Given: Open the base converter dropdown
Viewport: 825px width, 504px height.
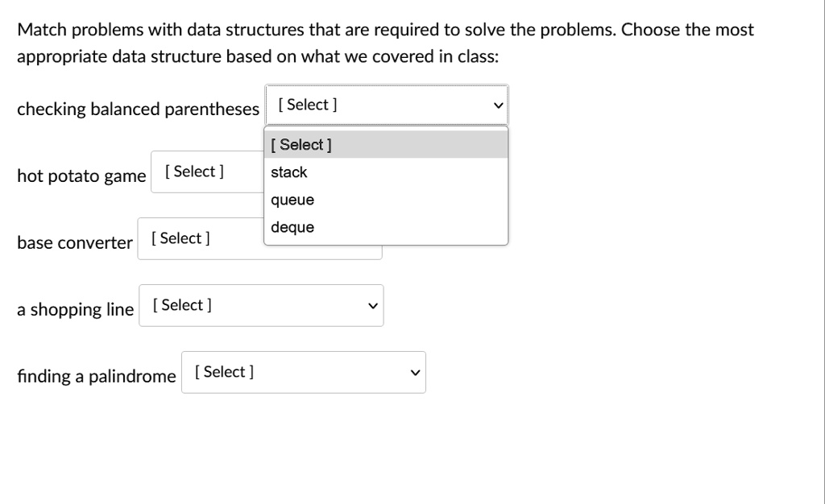Looking at the screenshot, I should (x=201, y=238).
